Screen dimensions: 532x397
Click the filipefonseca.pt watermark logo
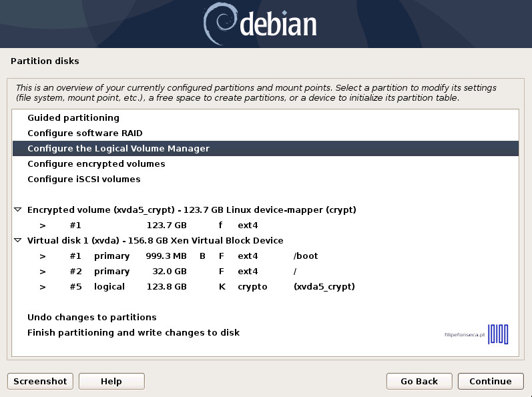(477, 333)
